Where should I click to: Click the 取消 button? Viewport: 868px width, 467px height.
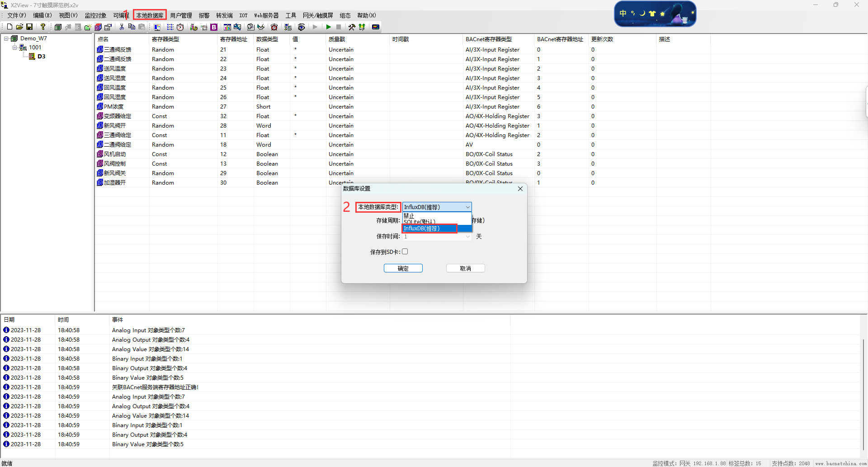(465, 268)
